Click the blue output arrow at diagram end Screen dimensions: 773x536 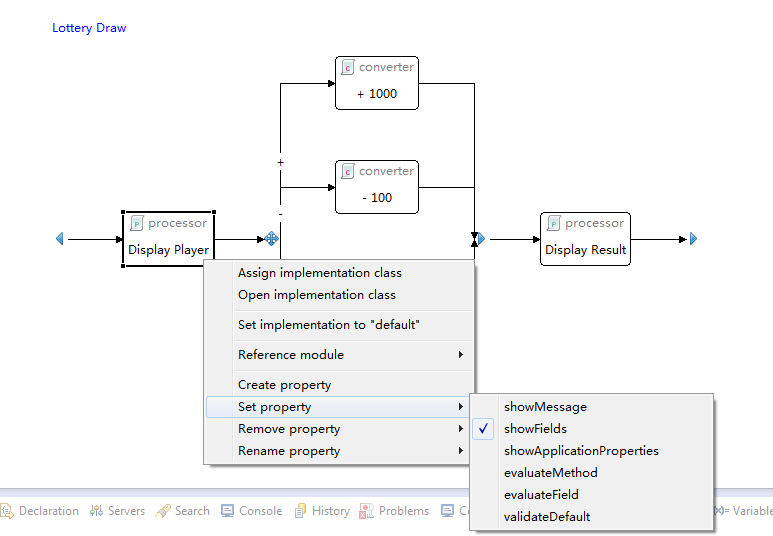point(693,239)
